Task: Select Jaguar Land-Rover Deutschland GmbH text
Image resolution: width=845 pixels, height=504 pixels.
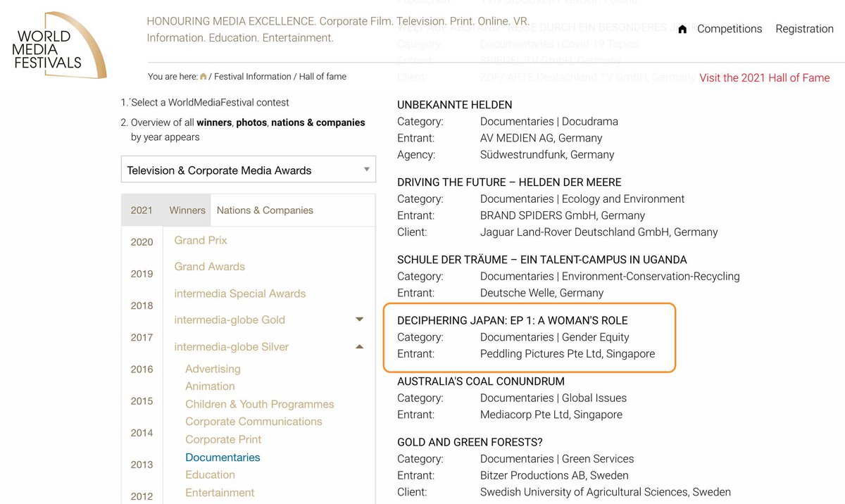Action: pos(599,232)
